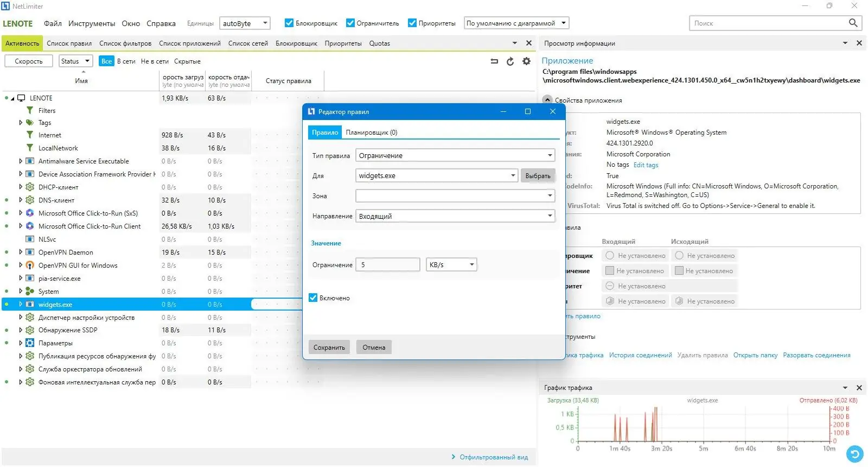Click the NLSvc application icon
This screenshot has width=868, height=467.
(x=30, y=239)
